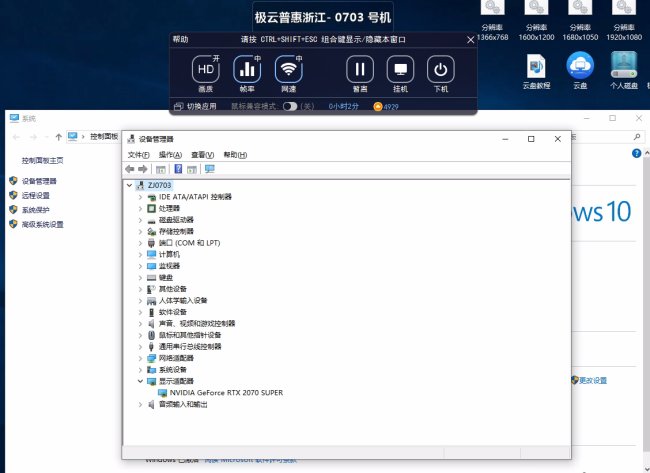This screenshot has width=650, height=473.
Task: Open 帮助 in the cloud control panel
Action: click(180, 39)
